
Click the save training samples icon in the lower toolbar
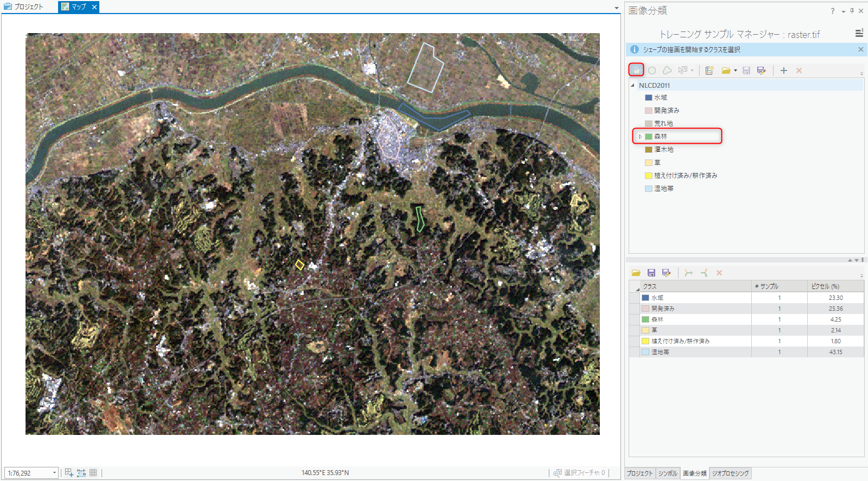[651, 273]
